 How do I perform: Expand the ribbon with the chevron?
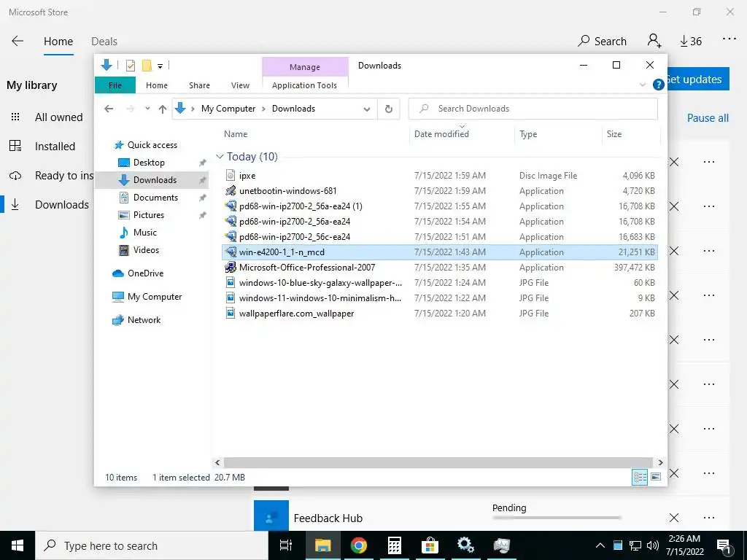(x=642, y=85)
